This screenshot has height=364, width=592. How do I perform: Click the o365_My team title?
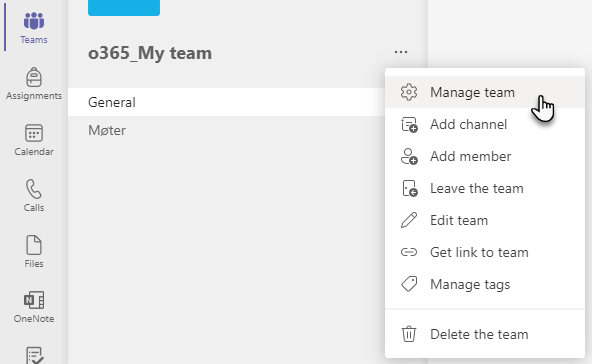click(150, 53)
